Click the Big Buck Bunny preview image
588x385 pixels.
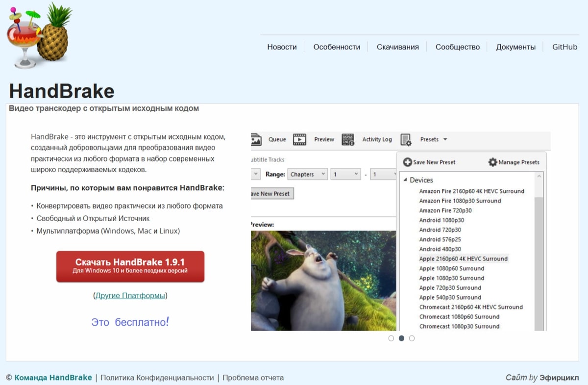tap(323, 281)
